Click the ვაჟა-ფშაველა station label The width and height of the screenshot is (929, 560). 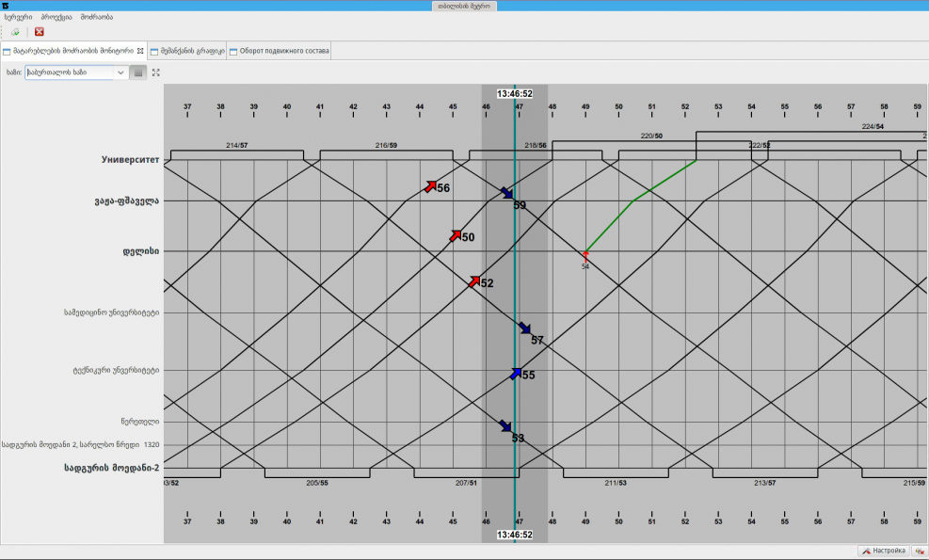tap(127, 200)
